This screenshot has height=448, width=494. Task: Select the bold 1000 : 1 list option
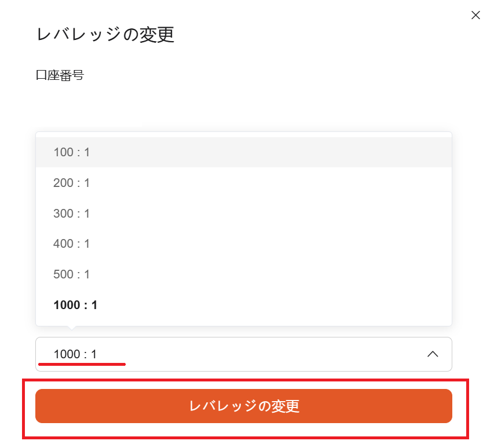(x=75, y=305)
